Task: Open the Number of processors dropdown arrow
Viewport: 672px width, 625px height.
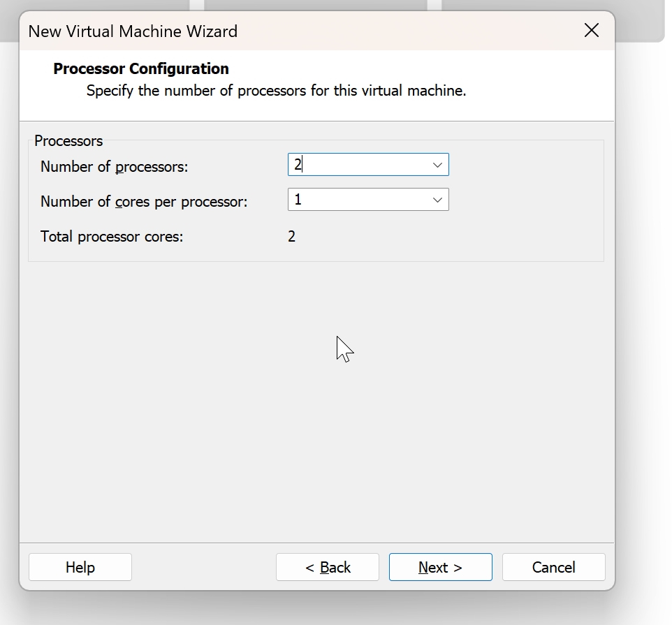Action: 437,165
